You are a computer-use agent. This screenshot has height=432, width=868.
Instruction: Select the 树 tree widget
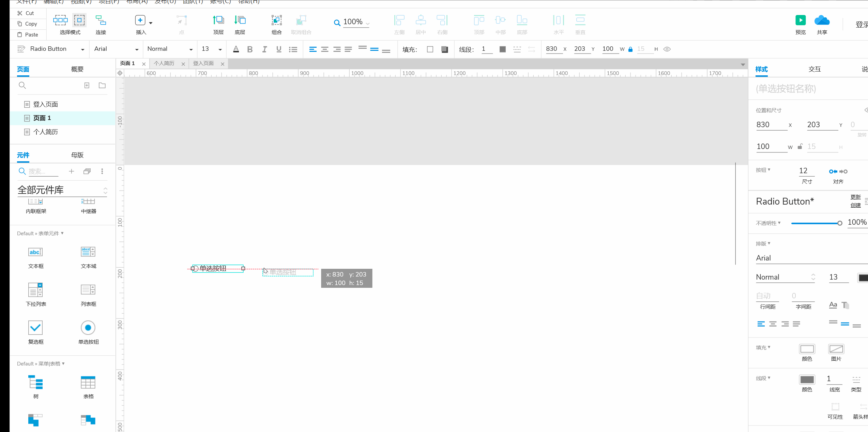point(35,387)
